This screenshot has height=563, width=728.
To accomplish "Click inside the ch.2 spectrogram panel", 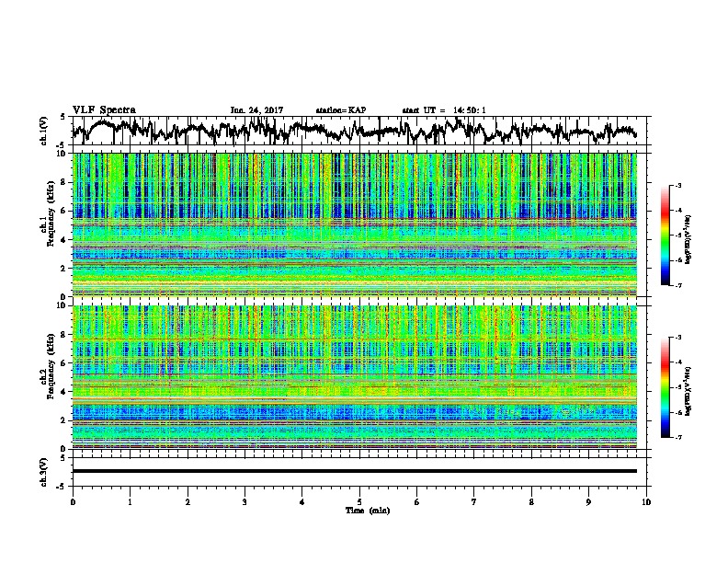I will click(x=355, y=377).
